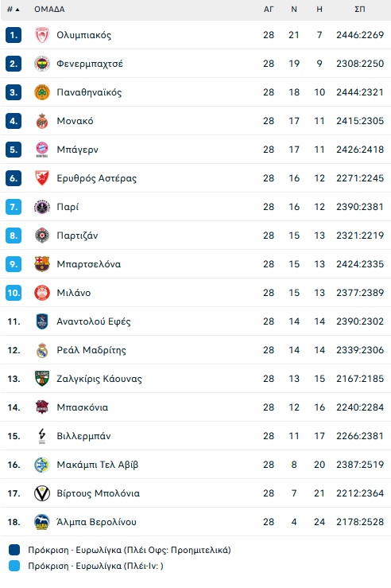The image size is (391, 588).
Task: Open the Αναντολού Εφές team link
Action: (x=94, y=321)
